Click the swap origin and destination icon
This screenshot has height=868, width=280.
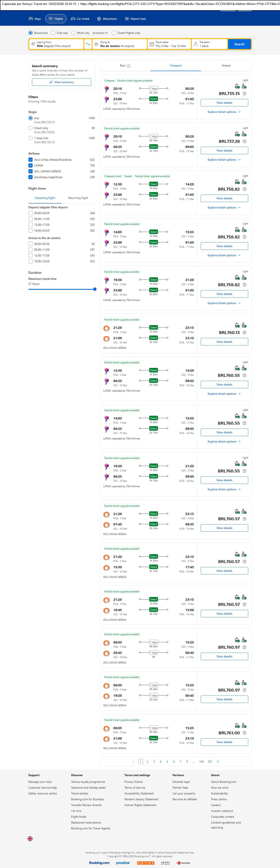tap(88, 44)
